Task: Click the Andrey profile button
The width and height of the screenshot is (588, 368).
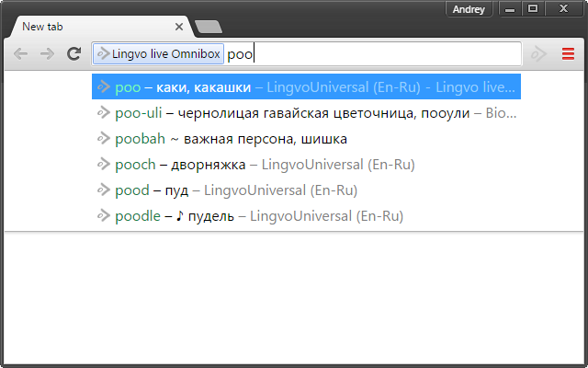Action: point(469,9)
